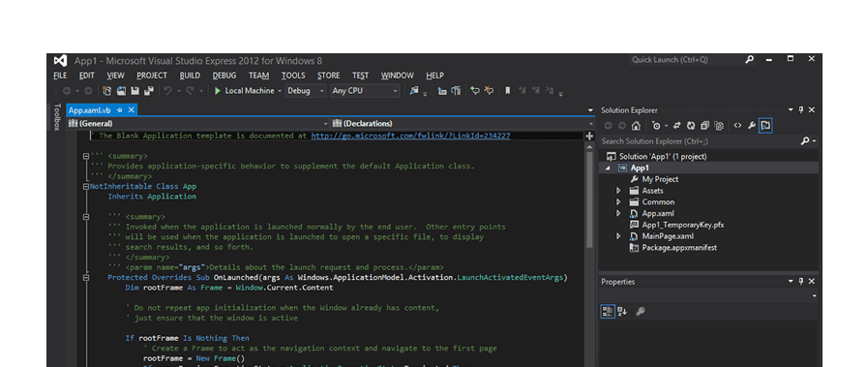Click Collapse All in Solution Explorer
The width and height of the screenshot is (868, 367).
(x=704, y=126)
